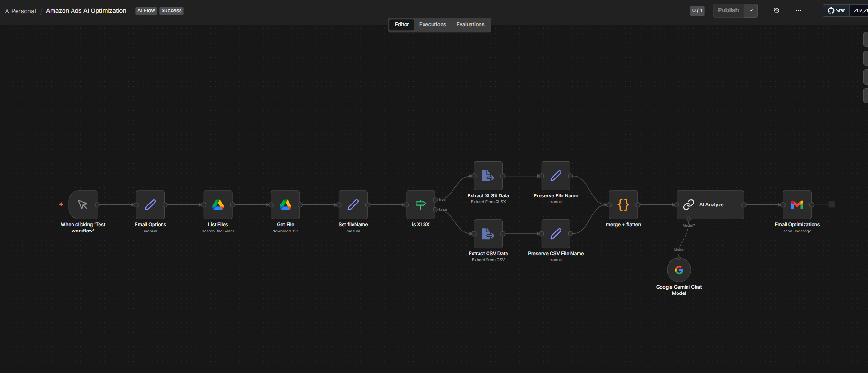This screenshot has width=868, height=373.
Task: Open the merge + flatten code node
Action: [623, 204]
